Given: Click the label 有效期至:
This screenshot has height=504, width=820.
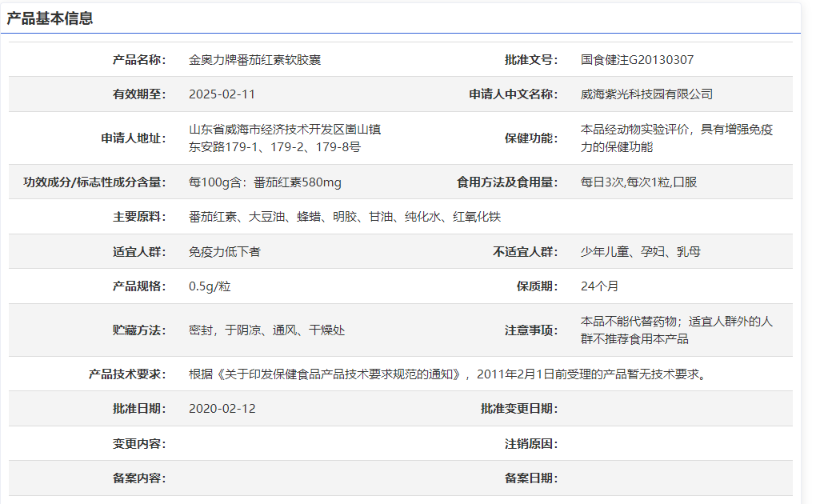Looking at the screenshot, I should [x=139, y=94].
